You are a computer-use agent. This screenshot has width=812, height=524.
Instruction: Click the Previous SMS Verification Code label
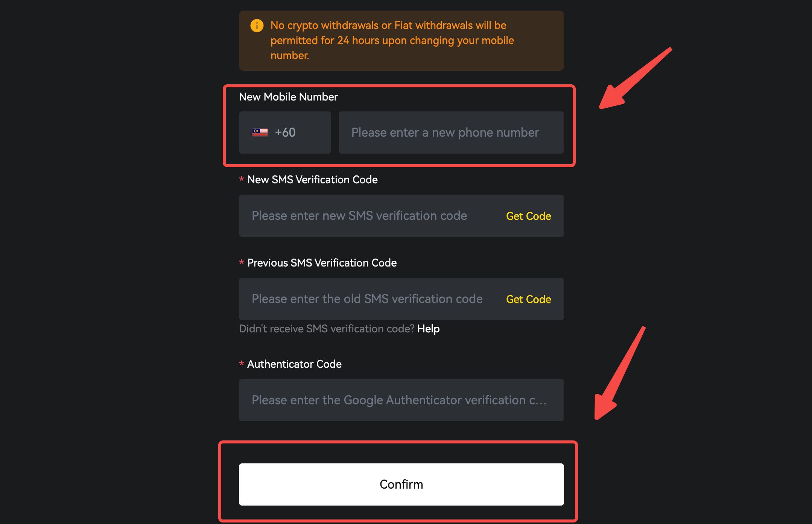pos(322,263)
